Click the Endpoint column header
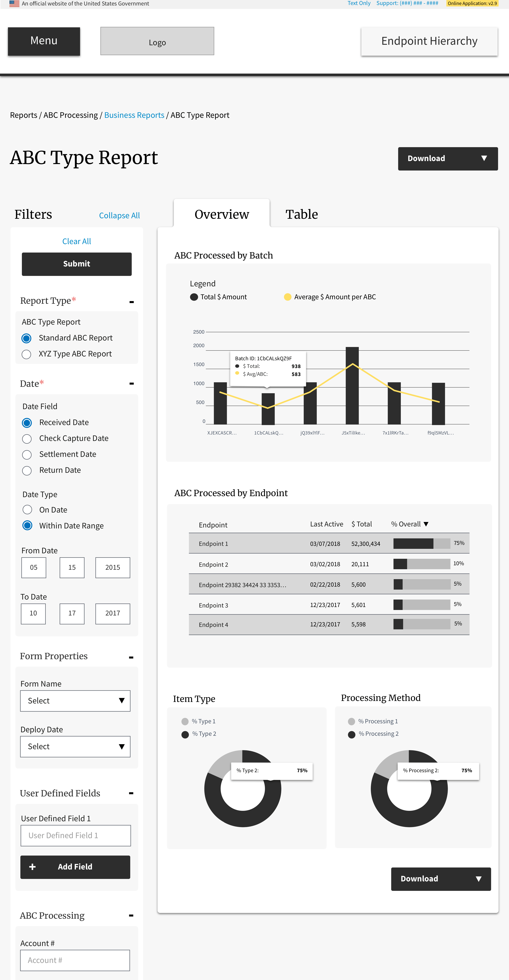Screen dimensions: 509x980 [213, 525]
